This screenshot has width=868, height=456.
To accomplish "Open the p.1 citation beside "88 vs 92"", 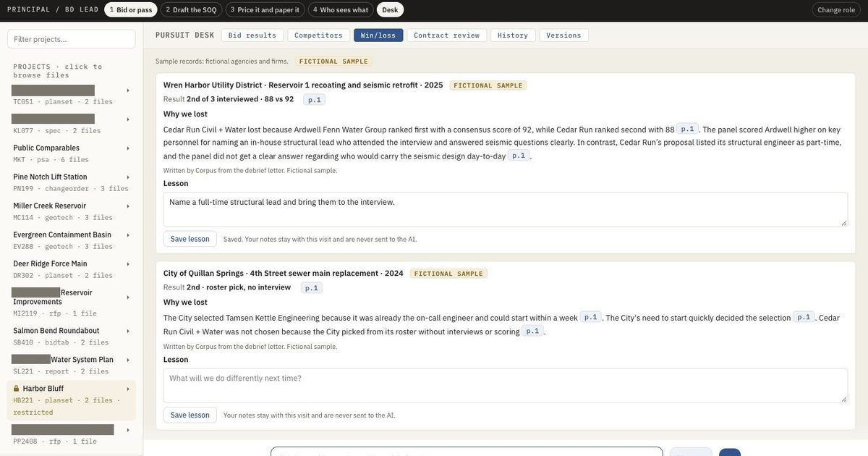I will tap(315, 100).
